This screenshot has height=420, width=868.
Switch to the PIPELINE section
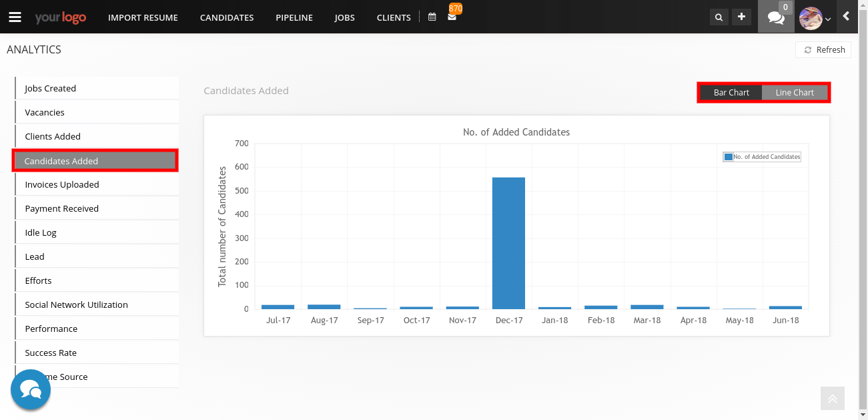[294, 17]
